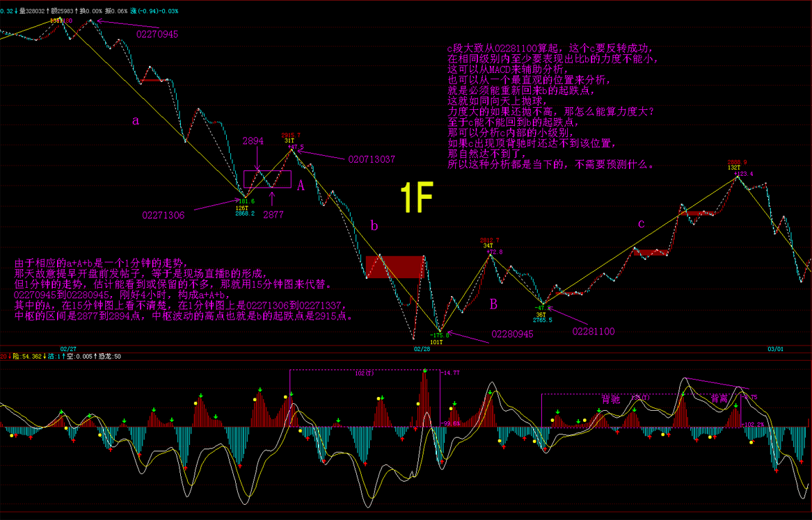Click the 2868.9 peak price label

tap(737, 162)
